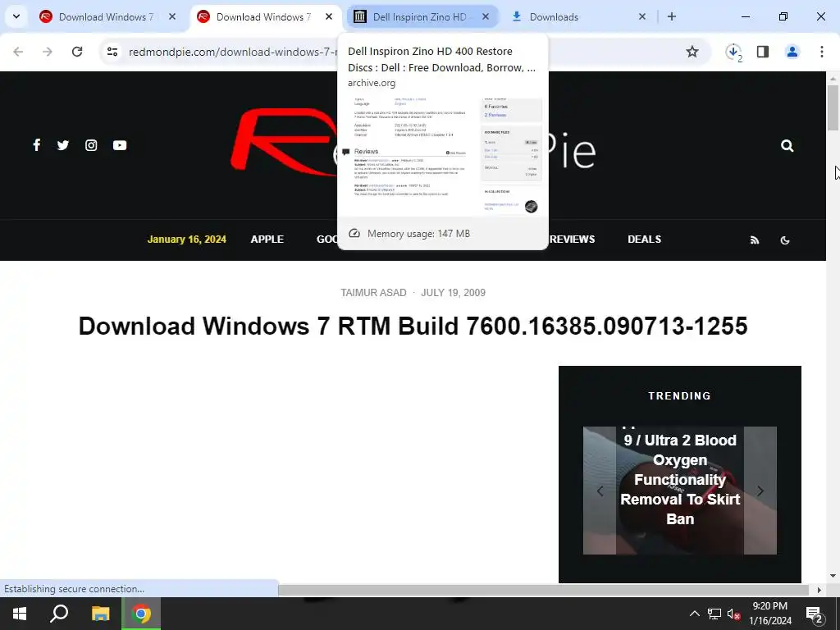Open Redmond Pie Facebook page icon
This screenshot has width=840, height=630.
click(x=36, y=145)
